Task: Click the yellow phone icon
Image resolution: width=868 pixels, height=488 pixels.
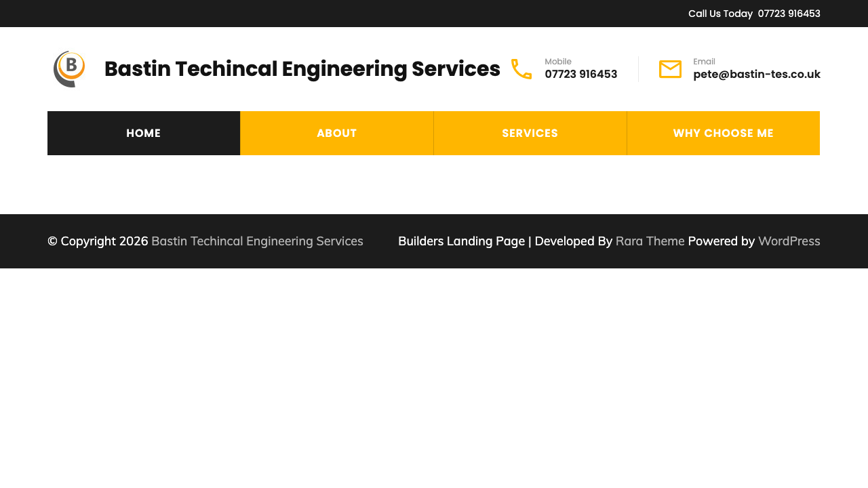Action: click(x=521, y=68)
